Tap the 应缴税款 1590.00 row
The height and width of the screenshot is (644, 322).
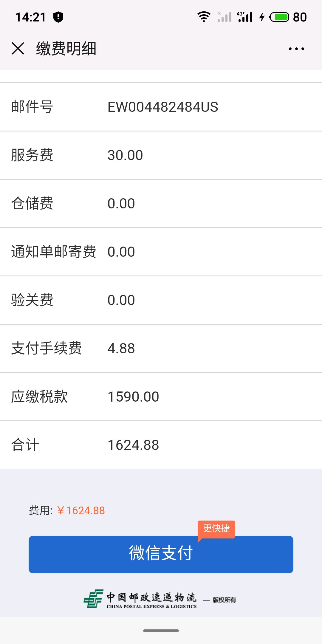click(161, 397)
